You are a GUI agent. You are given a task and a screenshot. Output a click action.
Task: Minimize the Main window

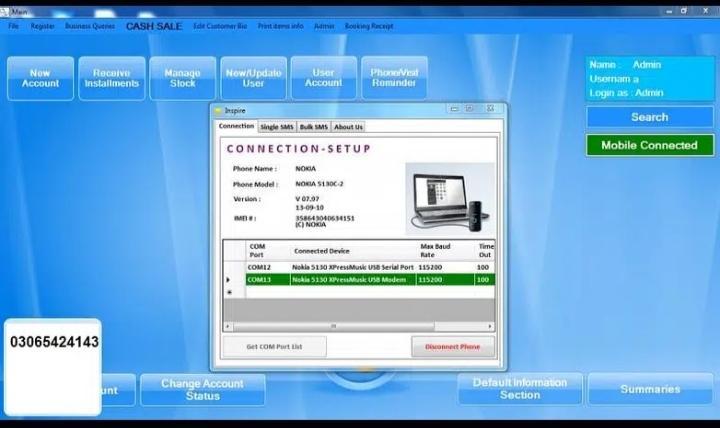click(x=669, y=11)
